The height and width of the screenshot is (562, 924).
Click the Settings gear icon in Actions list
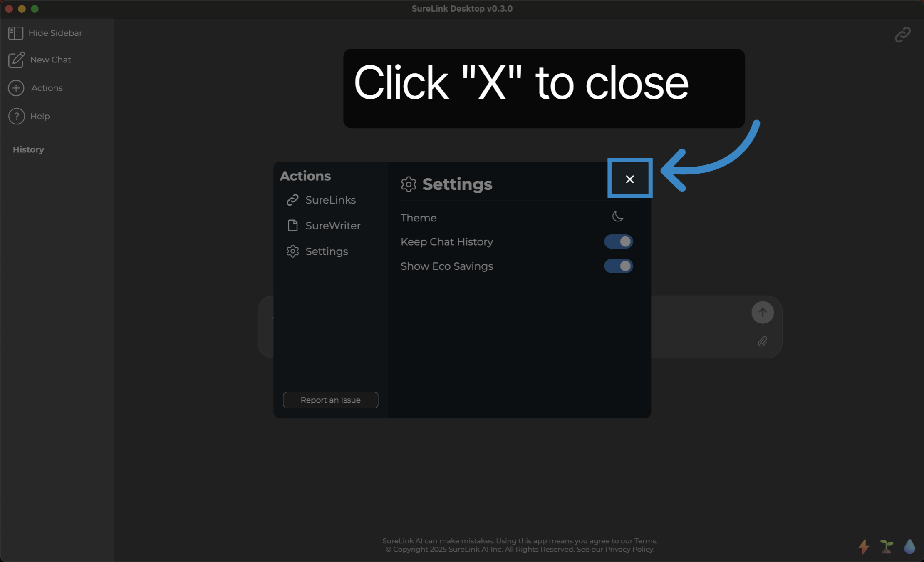click(292, 251)
